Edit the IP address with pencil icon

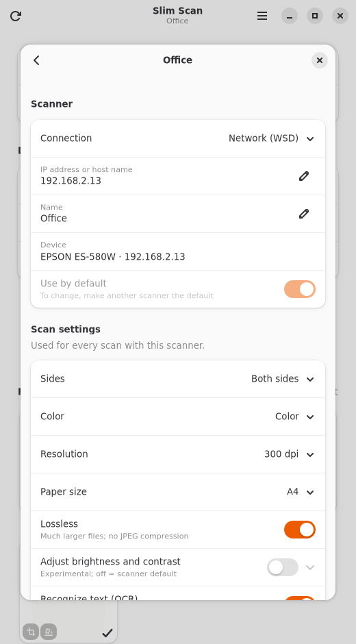(304, 176)
